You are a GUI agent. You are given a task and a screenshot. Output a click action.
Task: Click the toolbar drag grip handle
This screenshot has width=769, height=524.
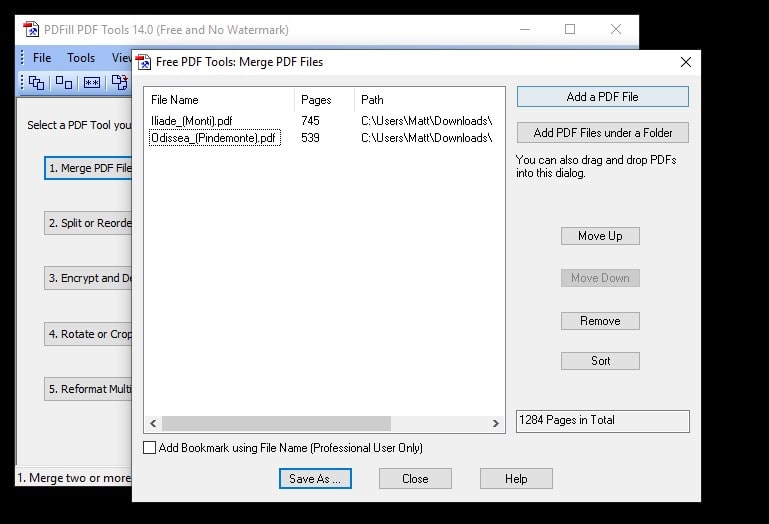tap(22, 82)
